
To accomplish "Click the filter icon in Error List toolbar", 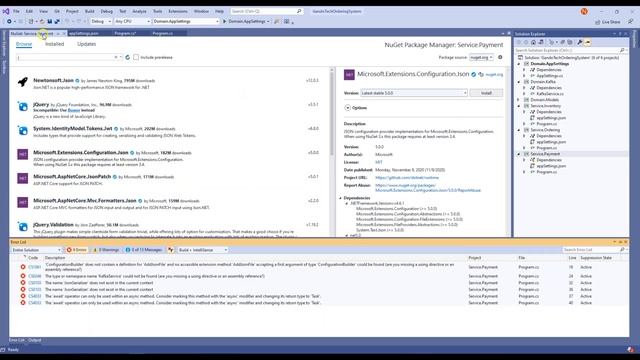I will (171, 250).
